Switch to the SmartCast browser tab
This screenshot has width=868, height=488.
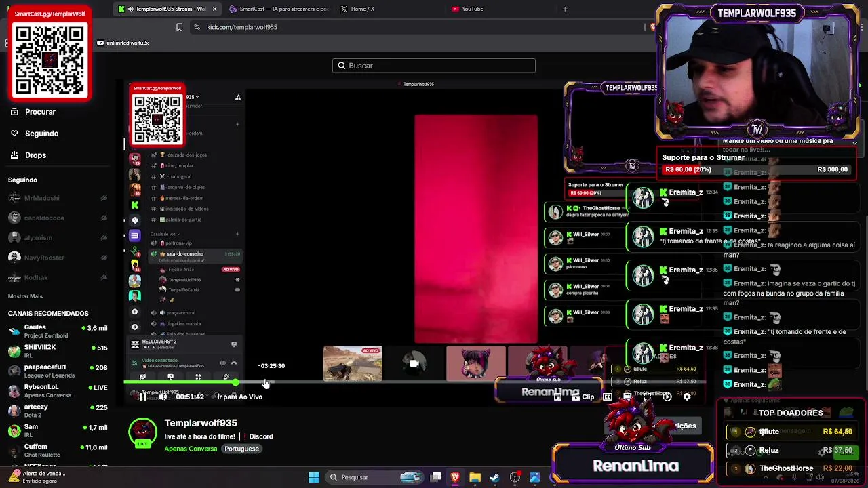coord(278,9)
